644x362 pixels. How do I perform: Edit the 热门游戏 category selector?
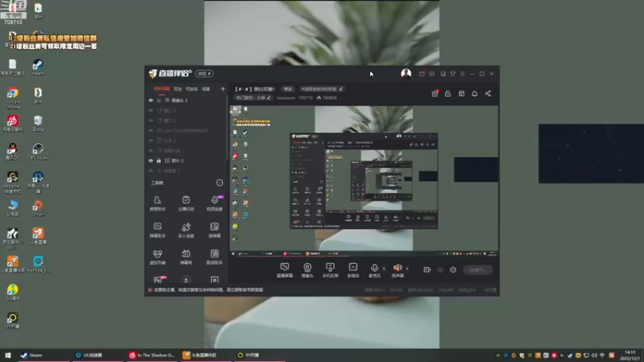coord(254,97)
